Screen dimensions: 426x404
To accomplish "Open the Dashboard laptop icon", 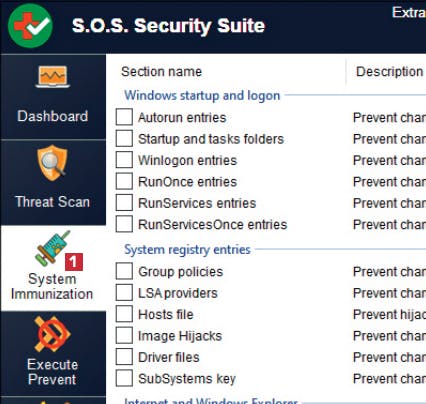I will (x=53, y=77).
